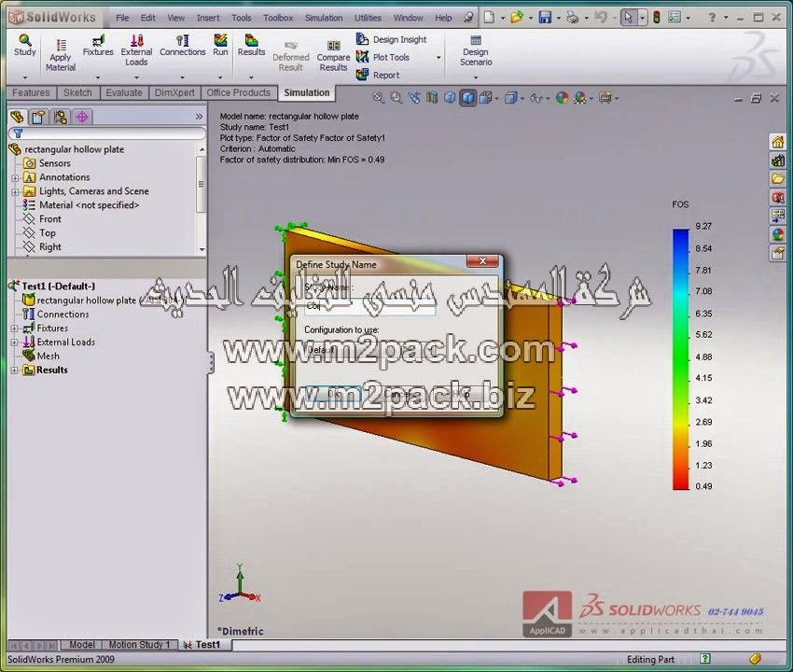Open the File menu
This screenshot has width=793, height=672.
(122, 18)
